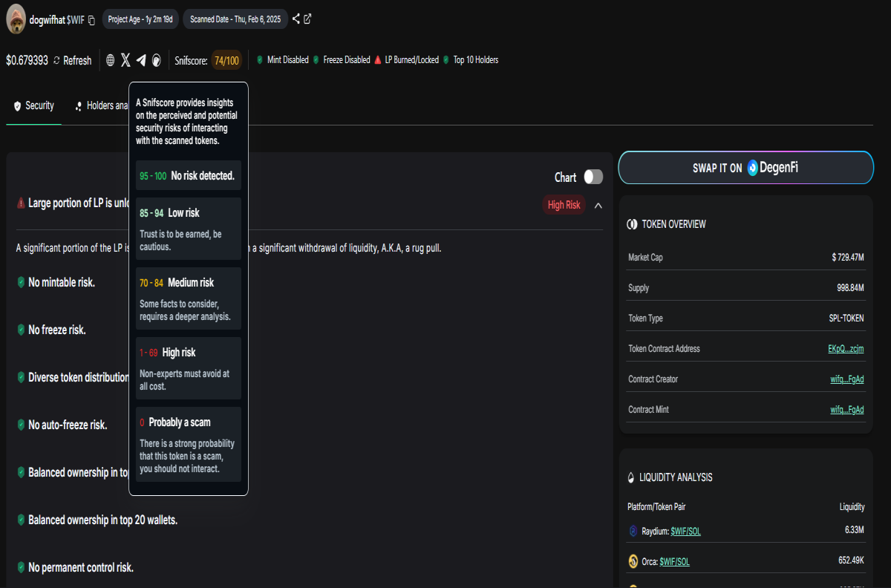The image size is (891, 588).
Task: Click the No auto-freeze risk check icon
Action: [x=21, y=425]
